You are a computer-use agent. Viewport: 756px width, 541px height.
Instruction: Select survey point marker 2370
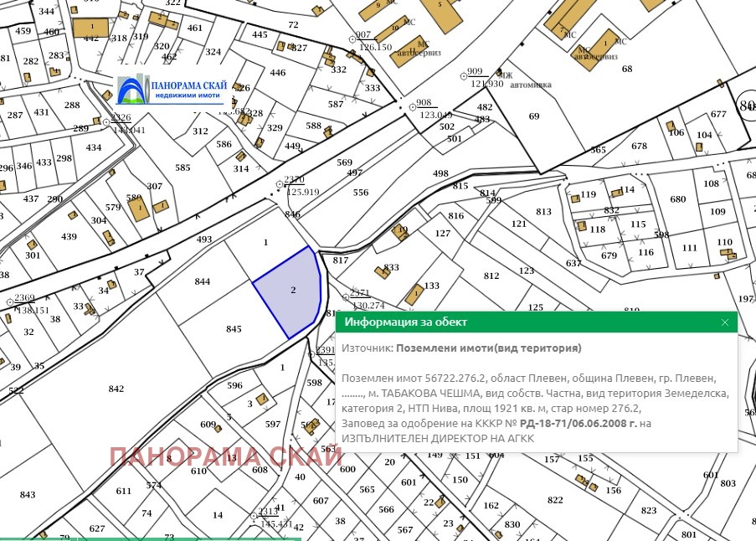[279, 184]
